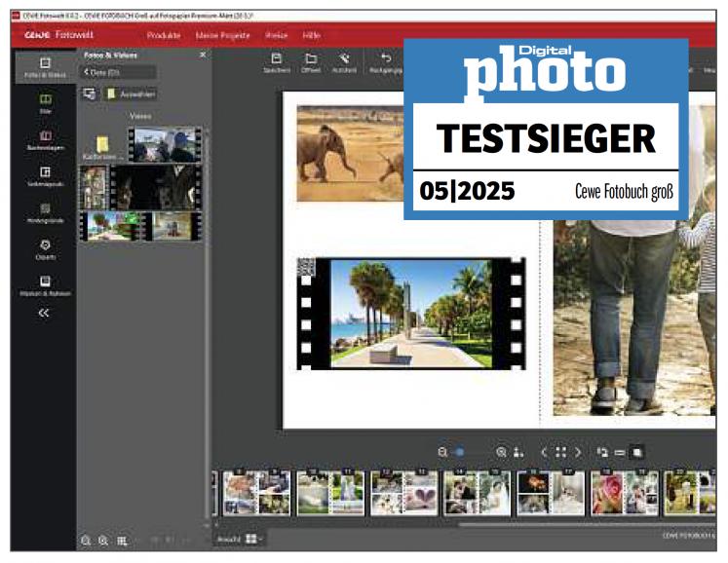Click the grid view icon at panel bottom
The width and height of the screenshot is (728, 563).
(122, 541)
